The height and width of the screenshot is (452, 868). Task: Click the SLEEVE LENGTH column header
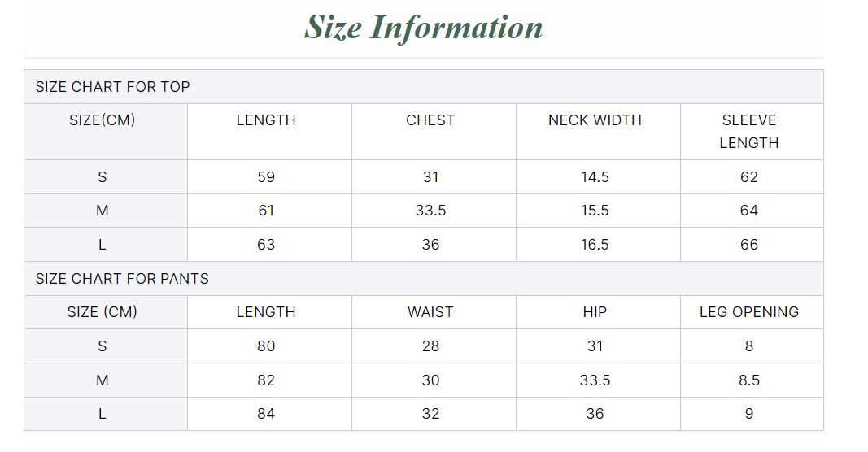[749, 132]
